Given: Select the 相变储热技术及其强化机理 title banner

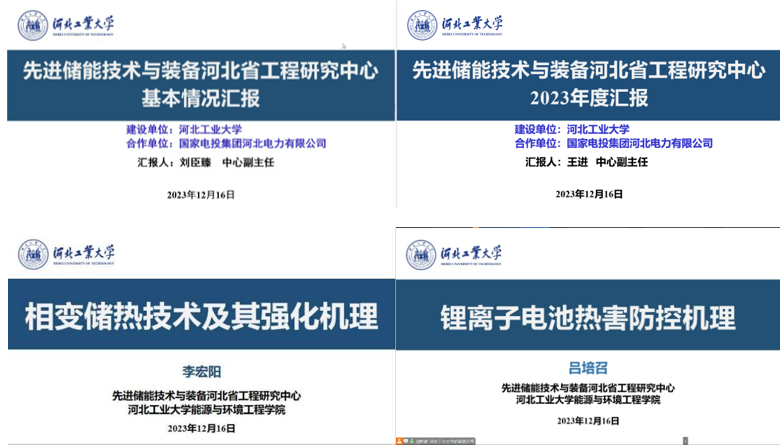Looking at the screenshot, I should coord(200,317).
